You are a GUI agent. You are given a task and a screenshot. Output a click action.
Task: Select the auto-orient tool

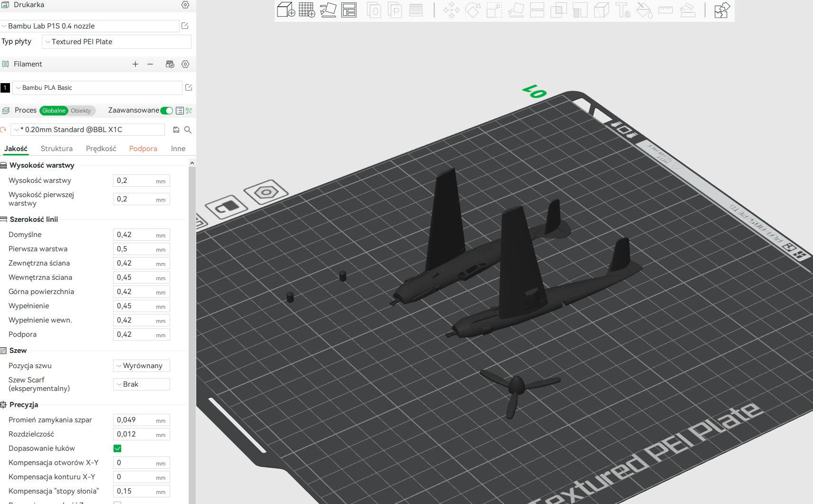pyautogui.click(x=328, y=10)
